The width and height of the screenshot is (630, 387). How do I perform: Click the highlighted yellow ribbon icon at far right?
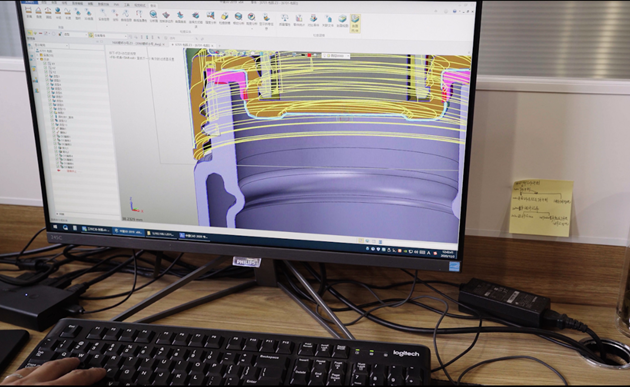click(x=355, y=23)
